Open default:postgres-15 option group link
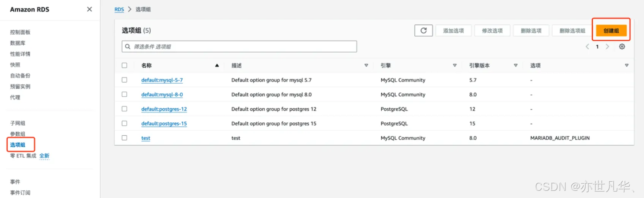 (164, 123)
